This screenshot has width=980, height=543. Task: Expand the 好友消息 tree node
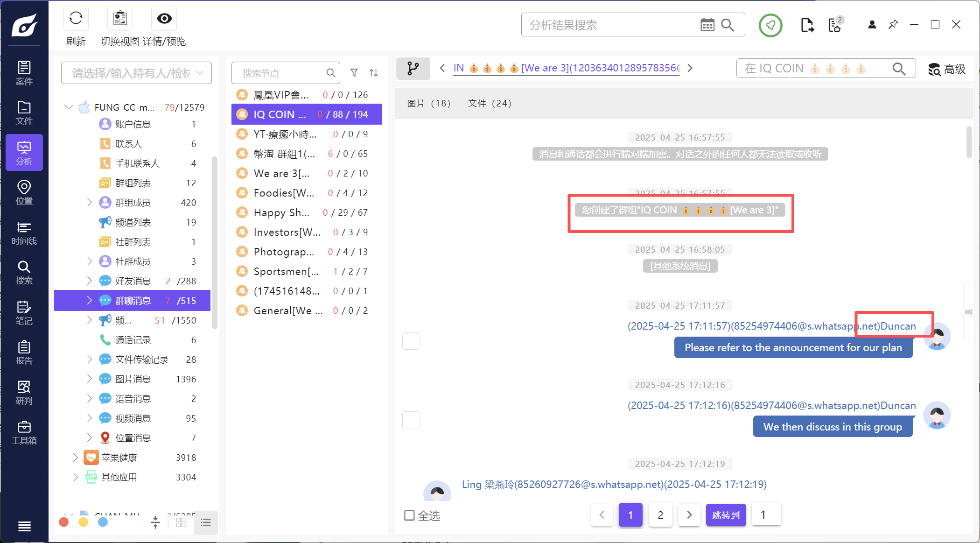click(x=90, y=281)
